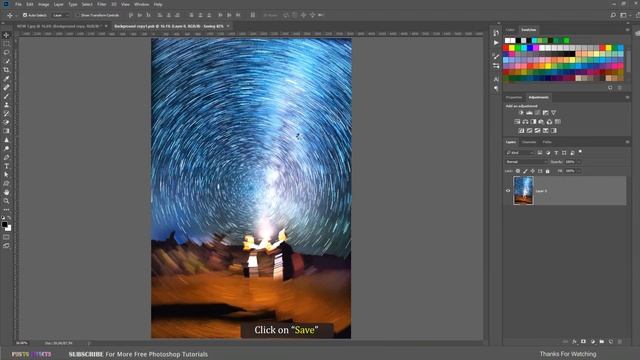Open the Image menu

point(43,4)
